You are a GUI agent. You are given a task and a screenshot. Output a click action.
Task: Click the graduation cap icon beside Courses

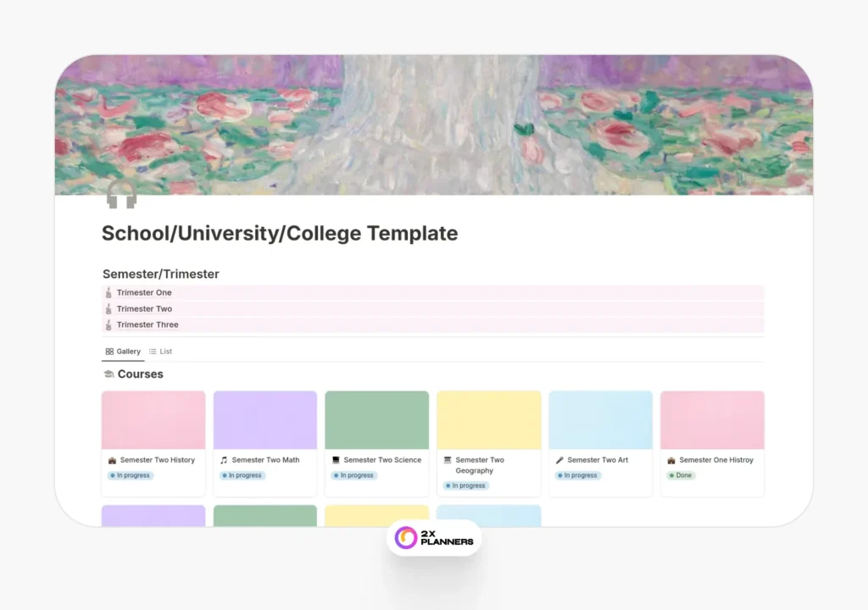click(x=108, y=374)
